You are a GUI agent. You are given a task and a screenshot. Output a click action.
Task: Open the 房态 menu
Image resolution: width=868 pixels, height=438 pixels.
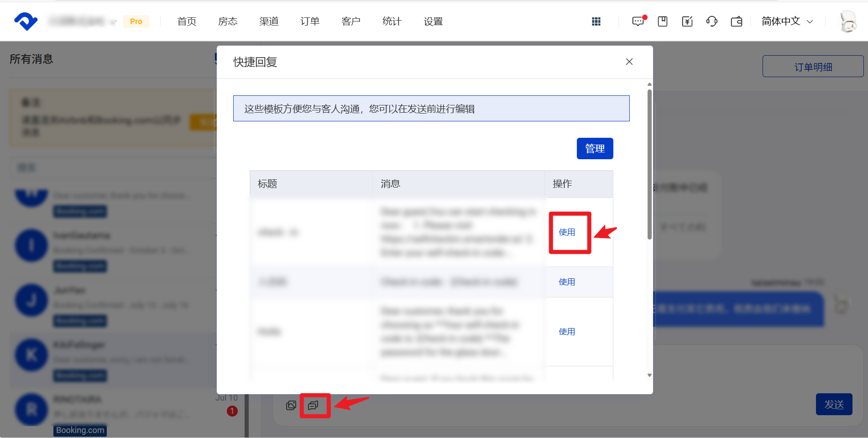228,21
